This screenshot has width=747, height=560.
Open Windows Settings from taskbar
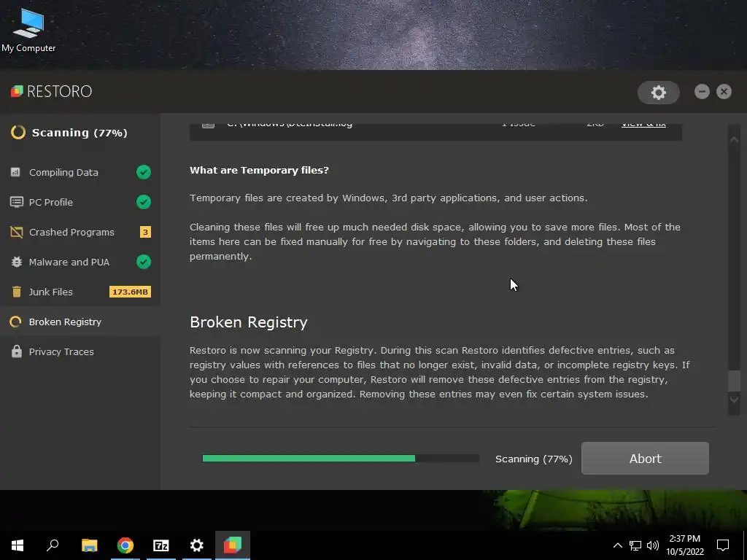[x=197, y=545]
